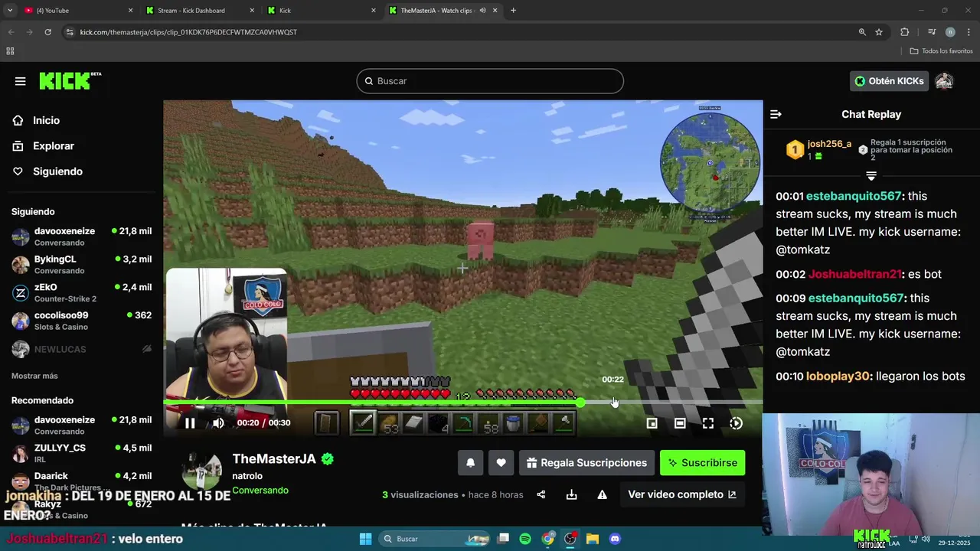Expand Mostrar más in sidebar
980x551 pixels.
[x=34, y=376]
